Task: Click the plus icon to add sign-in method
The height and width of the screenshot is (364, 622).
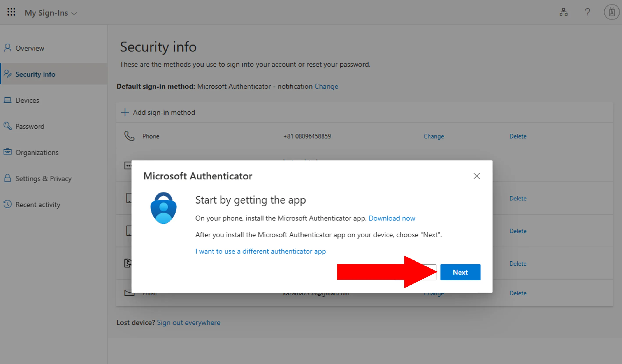Action: pos(125,112)
